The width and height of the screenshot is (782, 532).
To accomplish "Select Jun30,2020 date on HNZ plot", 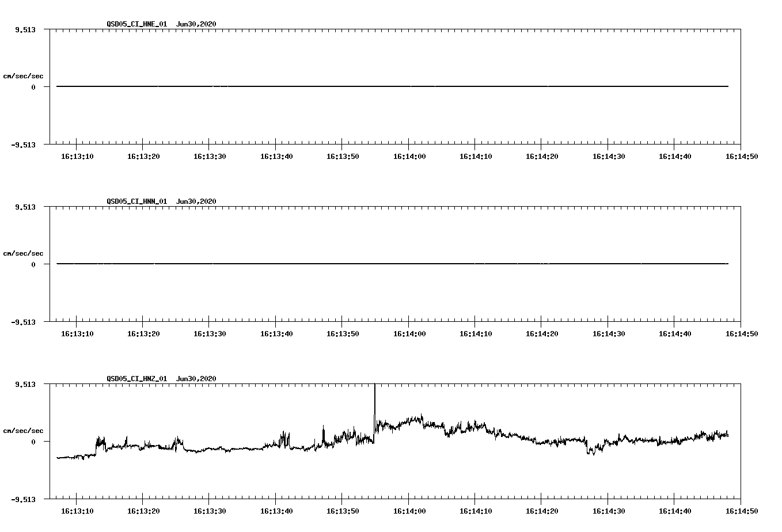I will tap(196, 379).
